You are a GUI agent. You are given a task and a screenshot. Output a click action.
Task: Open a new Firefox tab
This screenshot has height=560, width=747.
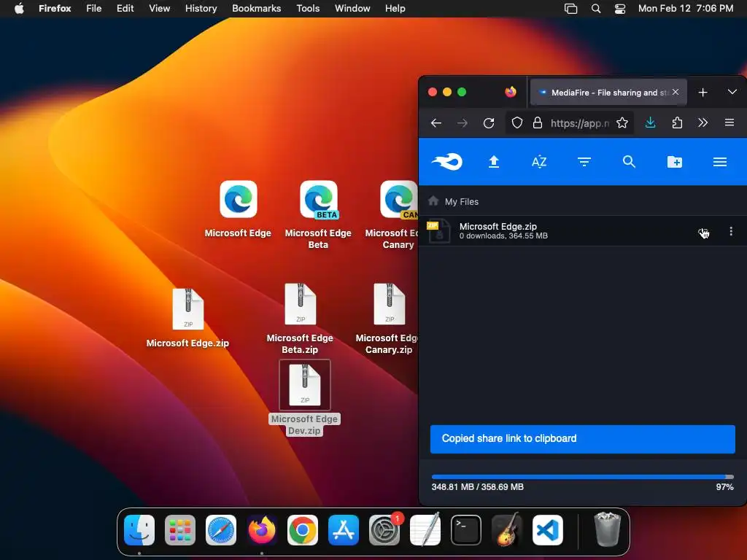pyautogui.click(x=703, y=93)
